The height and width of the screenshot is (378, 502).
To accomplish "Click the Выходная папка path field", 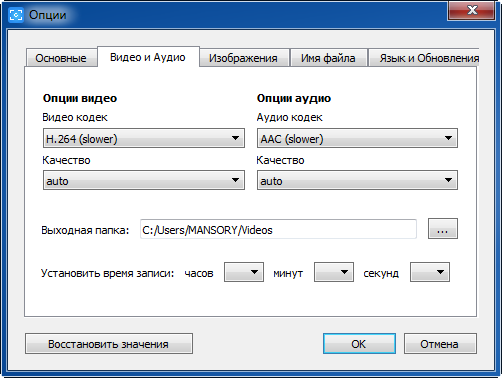I will click(278, 229).
